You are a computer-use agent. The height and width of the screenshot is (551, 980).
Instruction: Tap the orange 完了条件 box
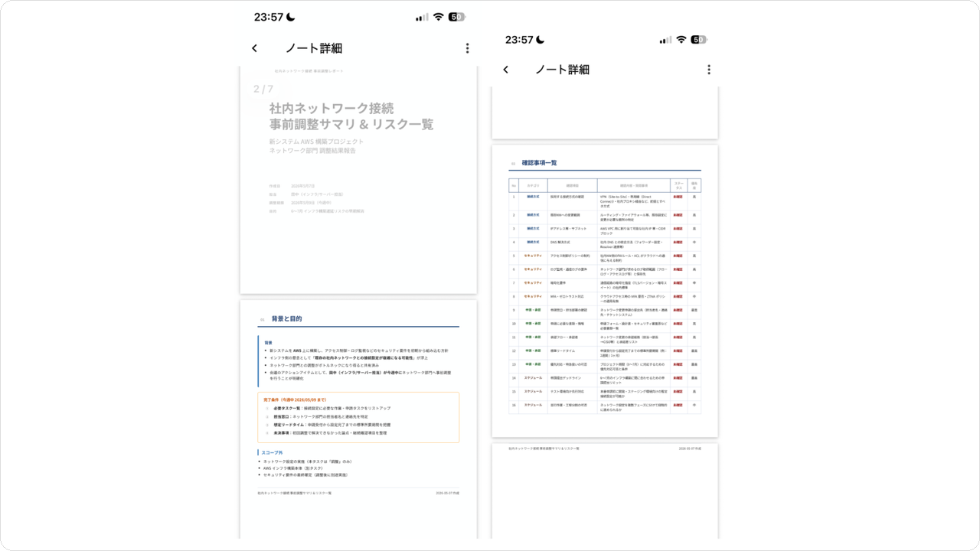coord(358,417)
